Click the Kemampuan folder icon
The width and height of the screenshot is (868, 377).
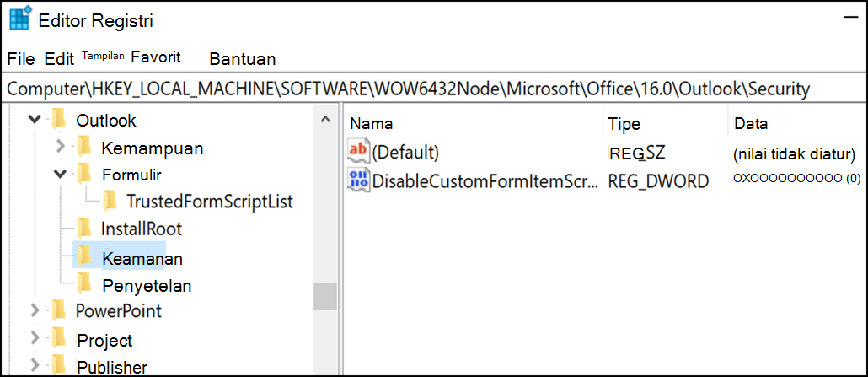(83, 148)
